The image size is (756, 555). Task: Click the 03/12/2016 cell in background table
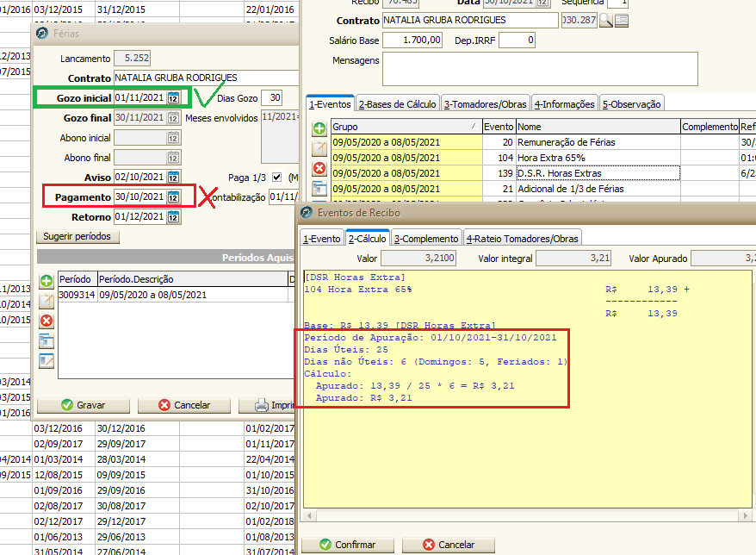(64, 428)
